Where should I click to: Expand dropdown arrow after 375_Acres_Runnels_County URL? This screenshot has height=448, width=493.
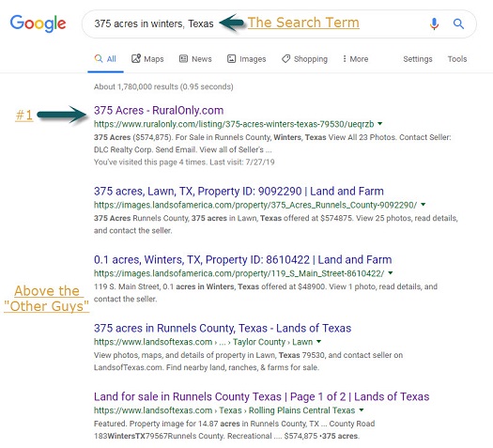(424, 205)
